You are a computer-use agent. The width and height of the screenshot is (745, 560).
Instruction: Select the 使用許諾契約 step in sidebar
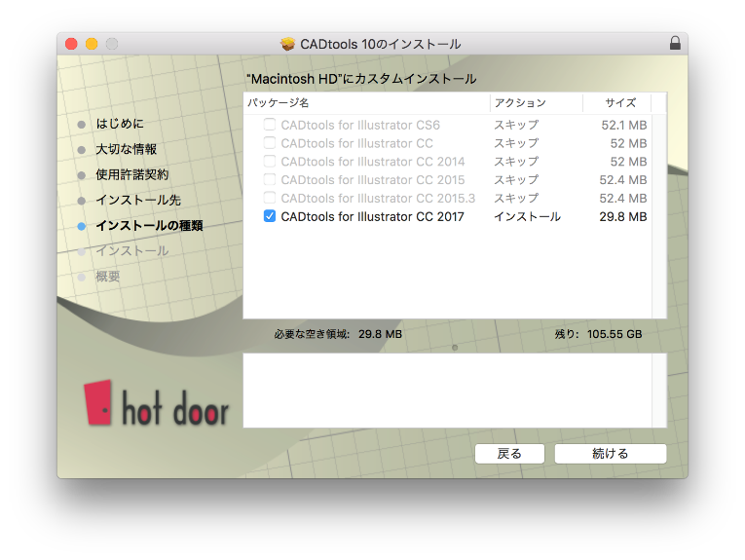132,174
